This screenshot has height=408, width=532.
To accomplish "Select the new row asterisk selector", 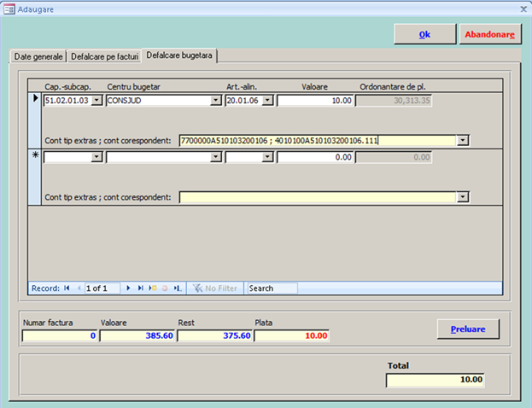I will coord(35,157).
